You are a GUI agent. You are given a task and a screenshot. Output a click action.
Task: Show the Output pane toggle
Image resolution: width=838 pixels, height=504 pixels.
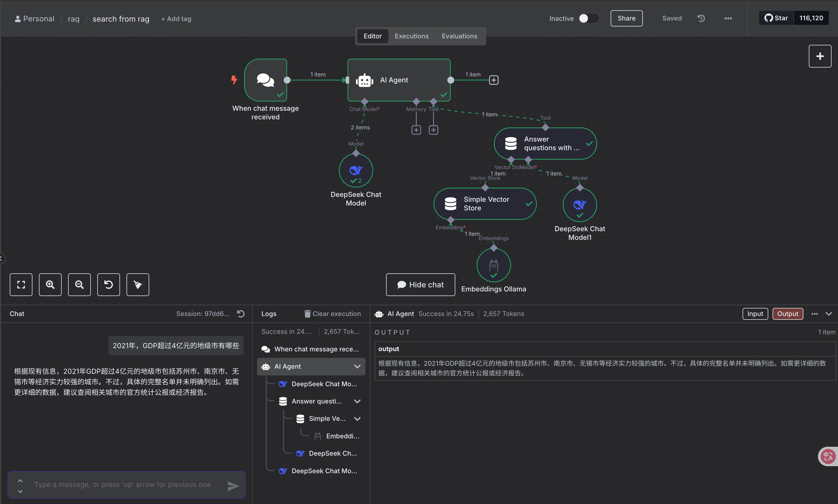pos(788,314)
